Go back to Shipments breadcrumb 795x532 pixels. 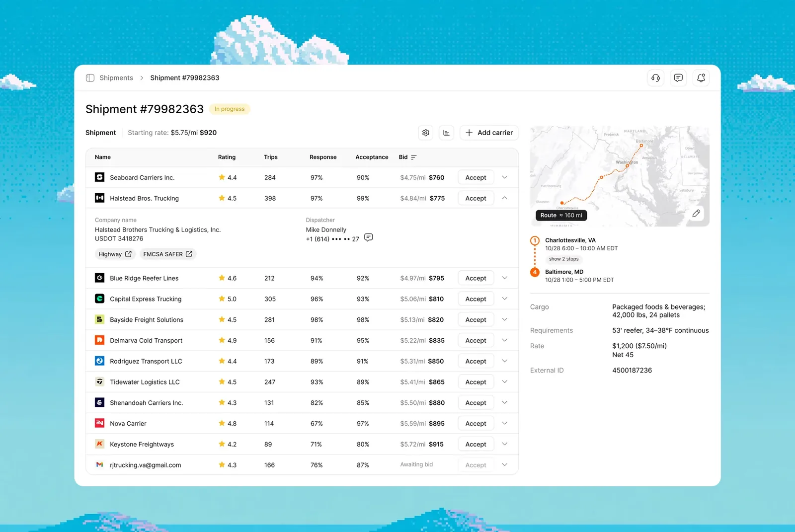tap(116, 78)
